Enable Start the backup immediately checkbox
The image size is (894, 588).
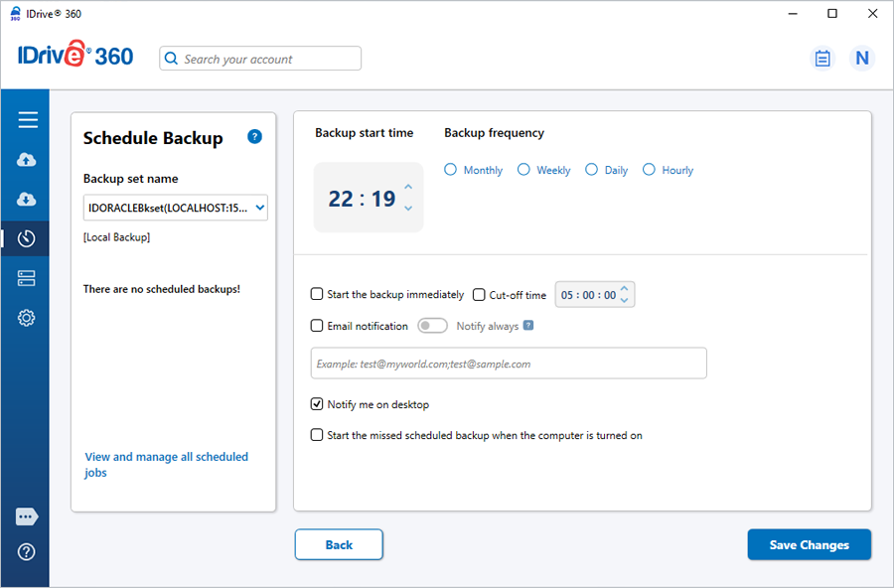[x=317, y=294]
